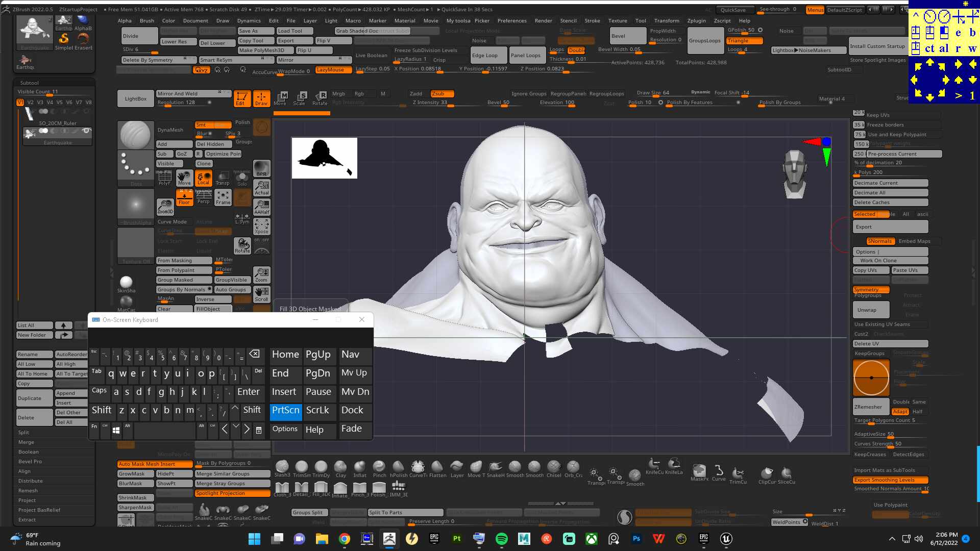
Task: Toggle visibility eye of Earthquake subtool
Action: click(86, 131)
